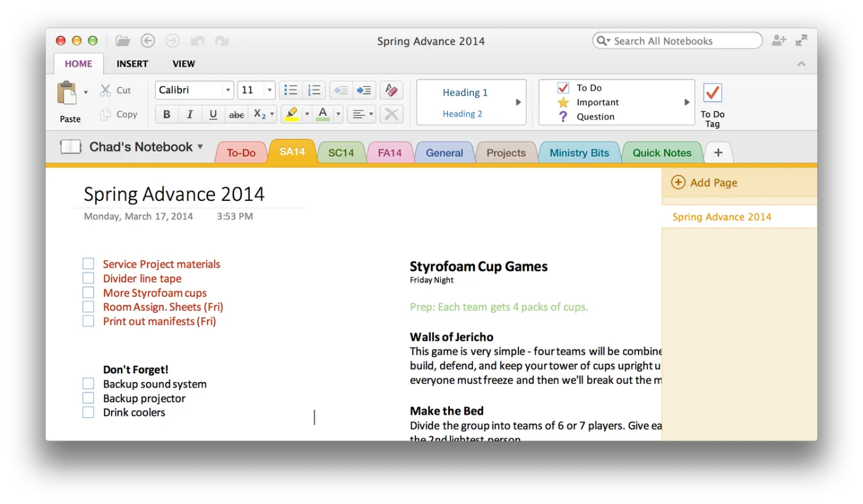
Task: Open the FA14 section tab
Action: click(390, 153)
